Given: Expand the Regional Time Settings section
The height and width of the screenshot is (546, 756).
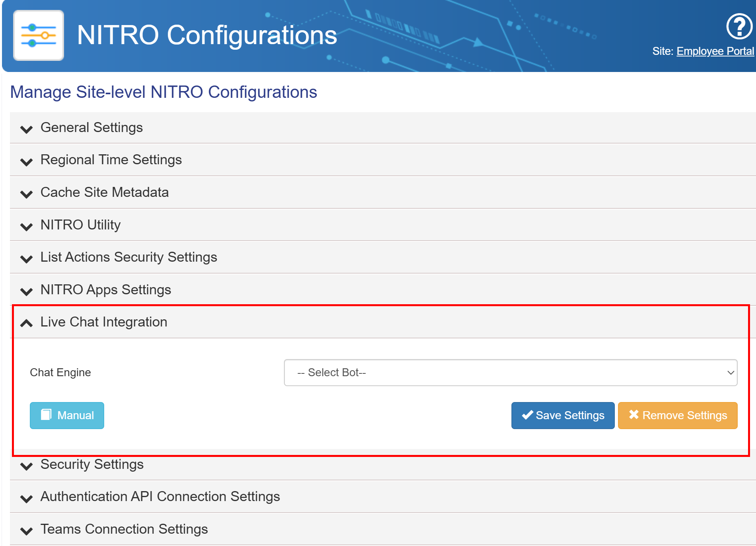Looking at the screenshot, I should [111, 160].
